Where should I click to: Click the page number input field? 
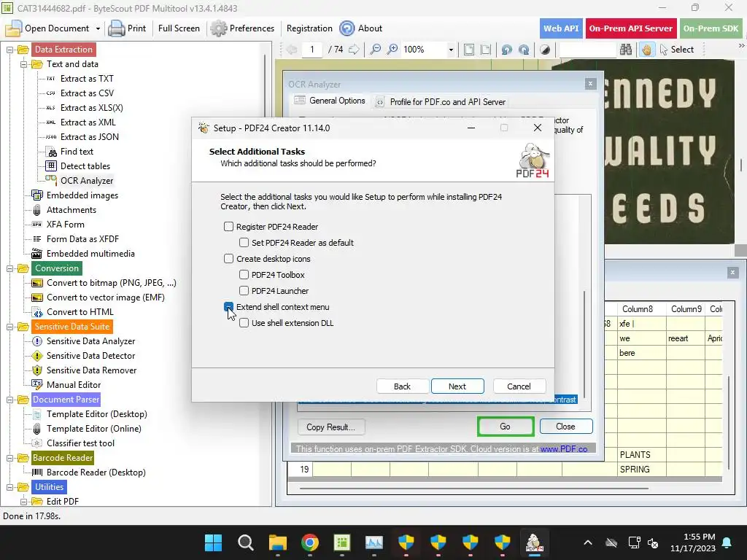click(312, 50)
